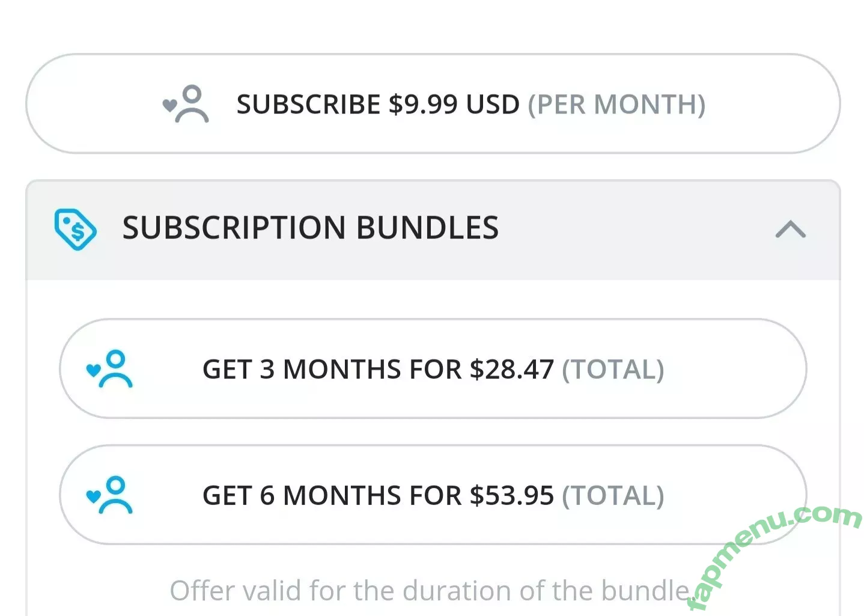Click the $9.99 USD price text
Viewport: 864px width, 616px height.
coord(454,105)
